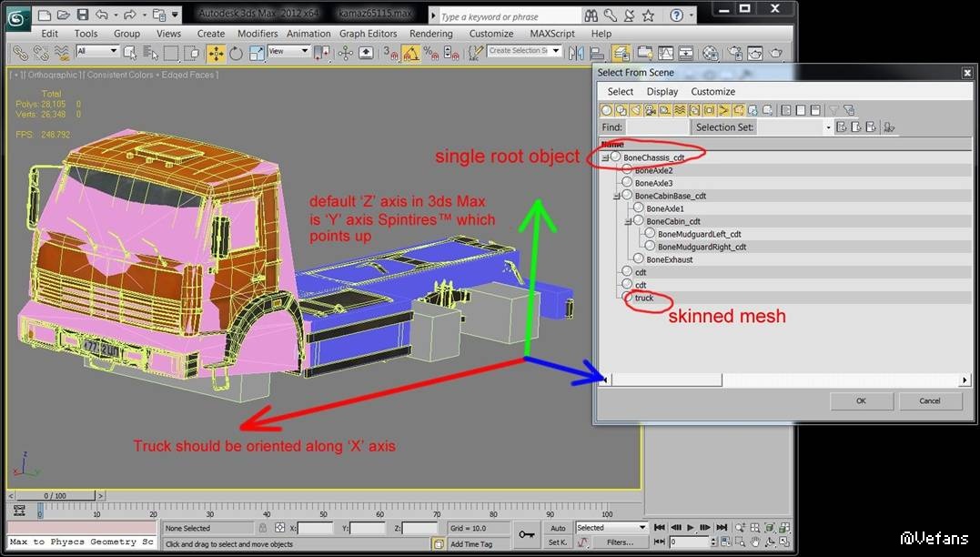Click the Set Key key icon
980x557 pixels.
[x=526, y=534]
